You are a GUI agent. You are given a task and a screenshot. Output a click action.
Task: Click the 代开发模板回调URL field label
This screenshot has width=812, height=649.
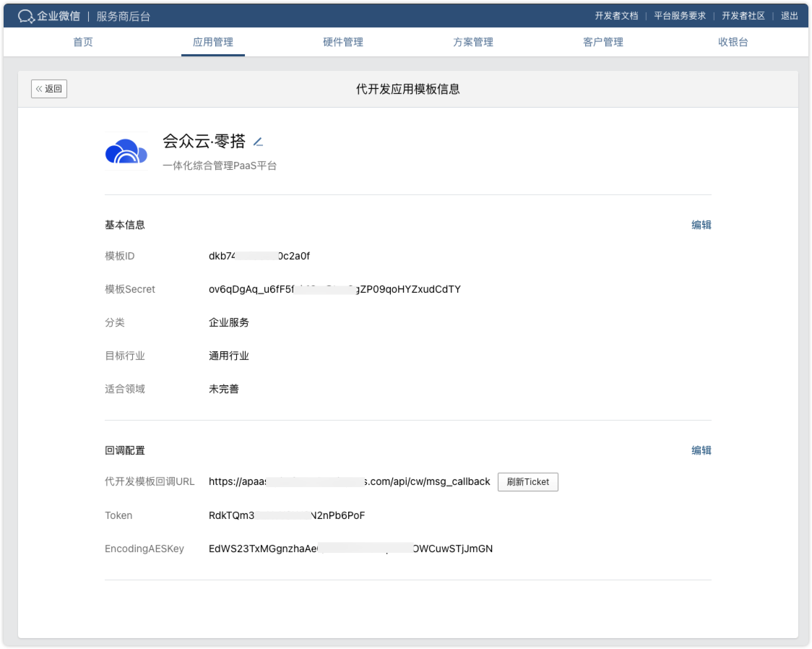150,482
